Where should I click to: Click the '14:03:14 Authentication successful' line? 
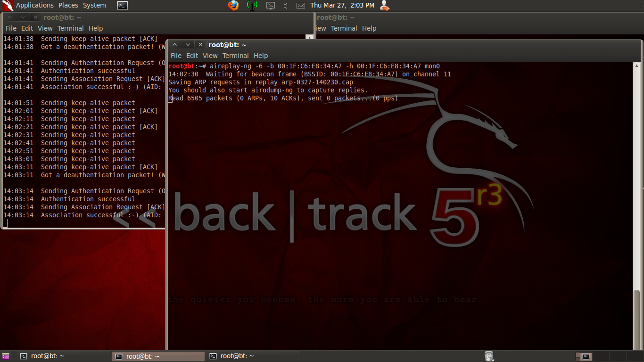(69, 199)
